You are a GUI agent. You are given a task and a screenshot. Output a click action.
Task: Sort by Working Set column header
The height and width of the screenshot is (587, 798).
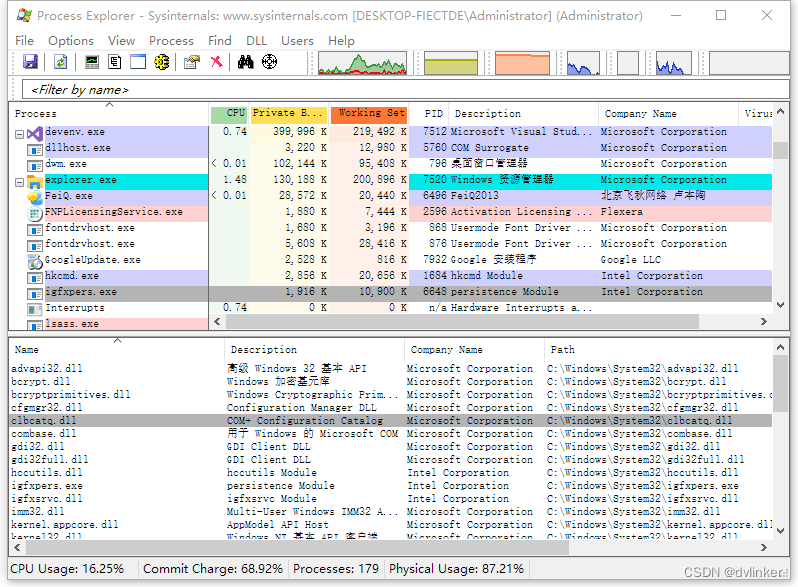369,114
